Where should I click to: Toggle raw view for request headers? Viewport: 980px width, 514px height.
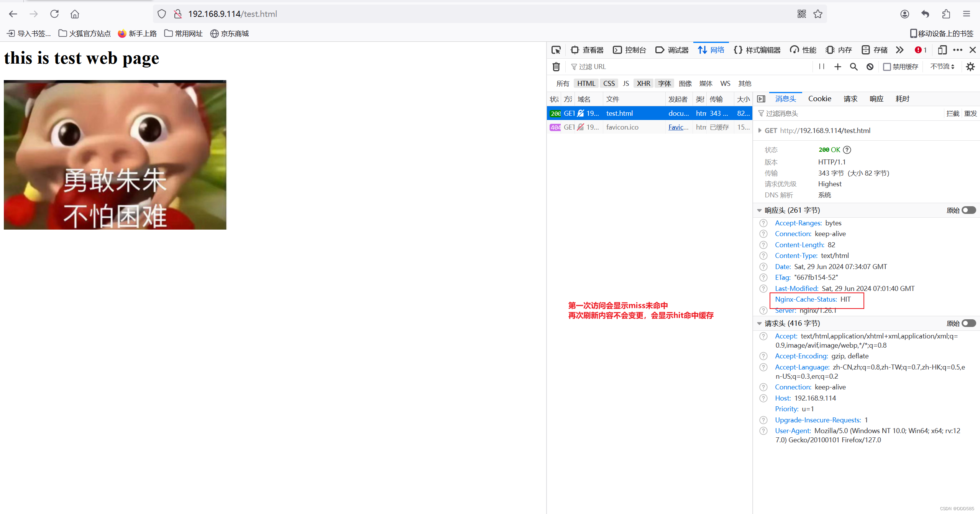[969, 323]
